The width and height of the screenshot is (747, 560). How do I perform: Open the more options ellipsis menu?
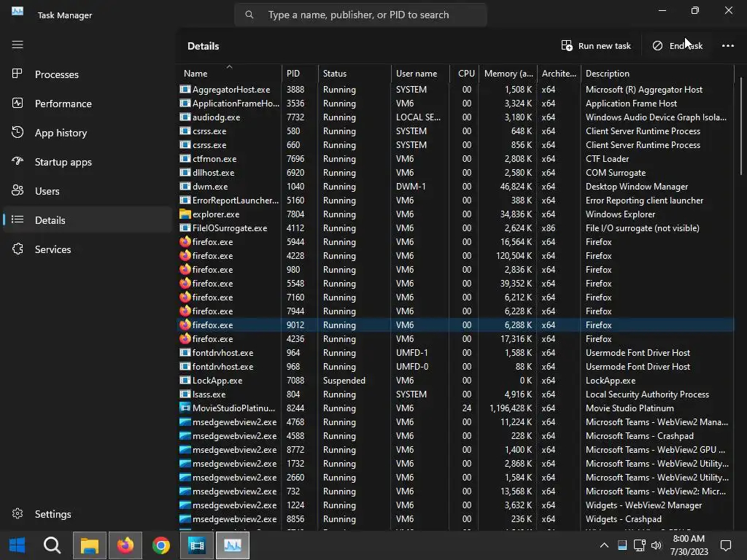click(x=727, y=46)
